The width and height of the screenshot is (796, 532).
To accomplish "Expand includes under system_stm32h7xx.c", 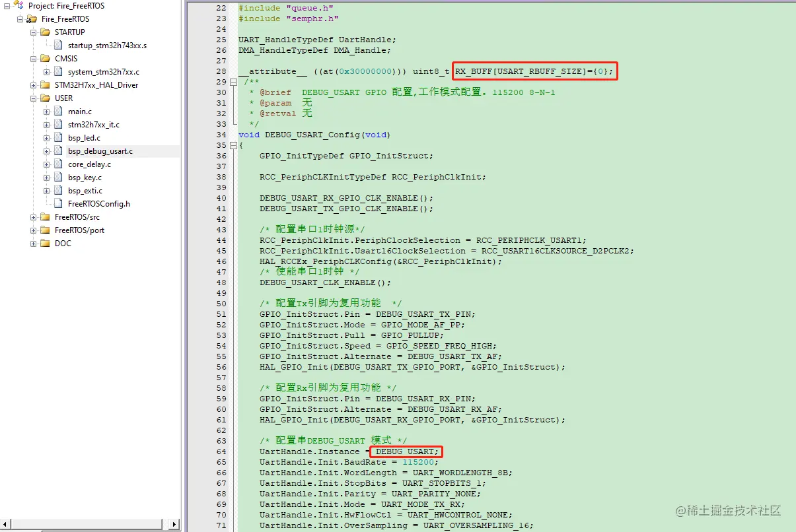I will point(47,72).
